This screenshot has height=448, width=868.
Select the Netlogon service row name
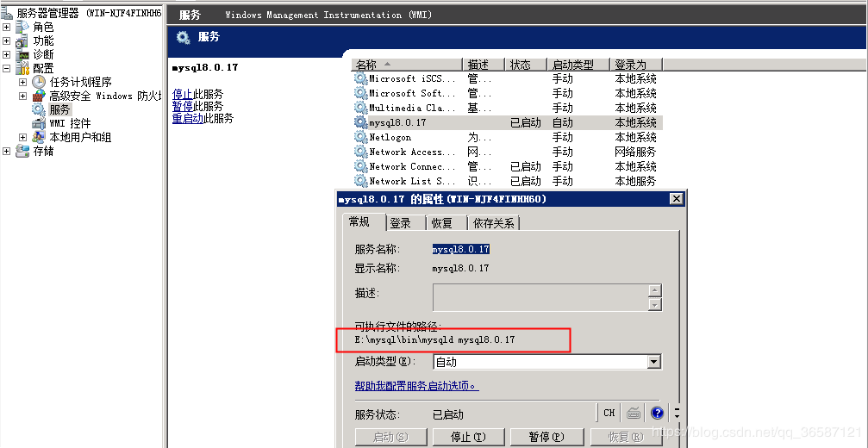click(x=390, y=137)
